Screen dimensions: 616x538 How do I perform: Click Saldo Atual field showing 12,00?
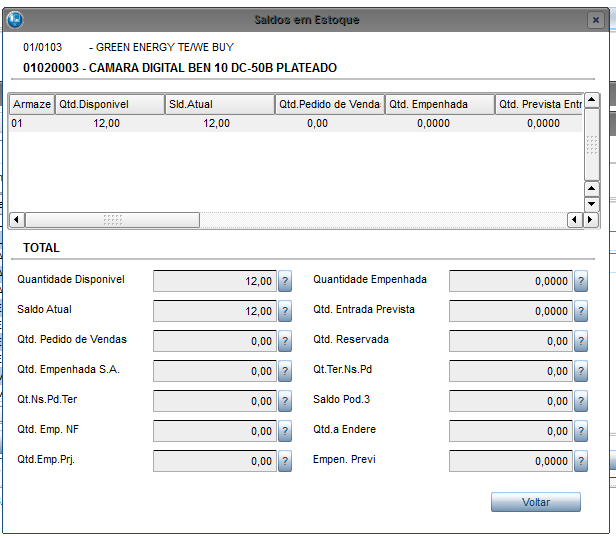[x=215, y=311]
